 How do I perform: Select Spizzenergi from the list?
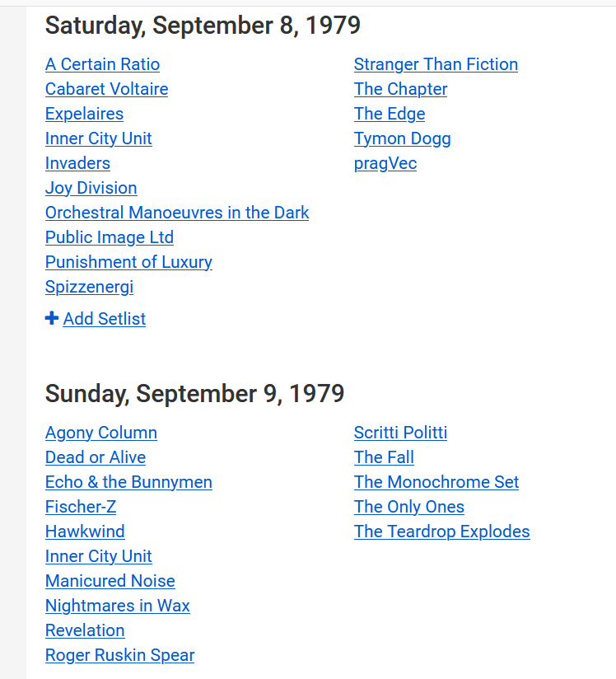coord(90,287)
